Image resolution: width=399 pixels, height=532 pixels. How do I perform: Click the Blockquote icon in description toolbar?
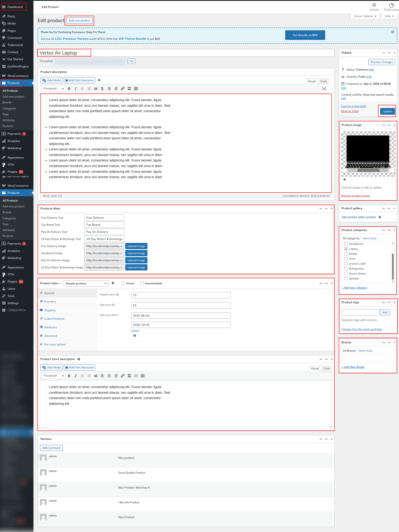tap(96, 89)
